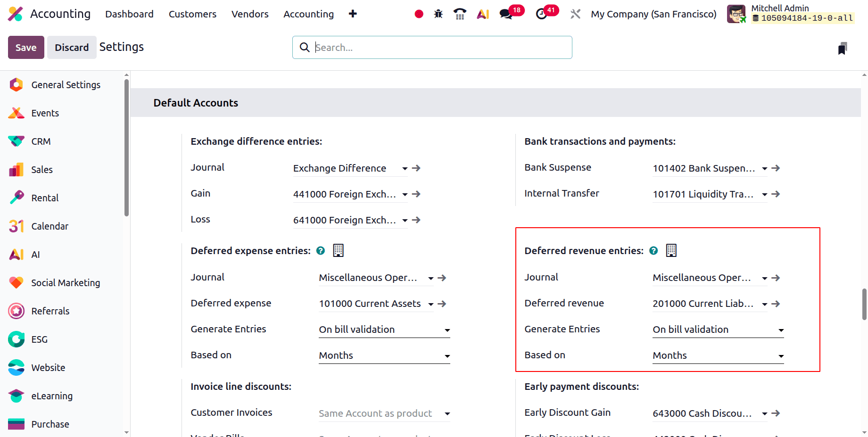Click the help icon next to Deferred revenue entries
Image resolution: width=868 pixels, height=437 pixels.
pos(653,251)
